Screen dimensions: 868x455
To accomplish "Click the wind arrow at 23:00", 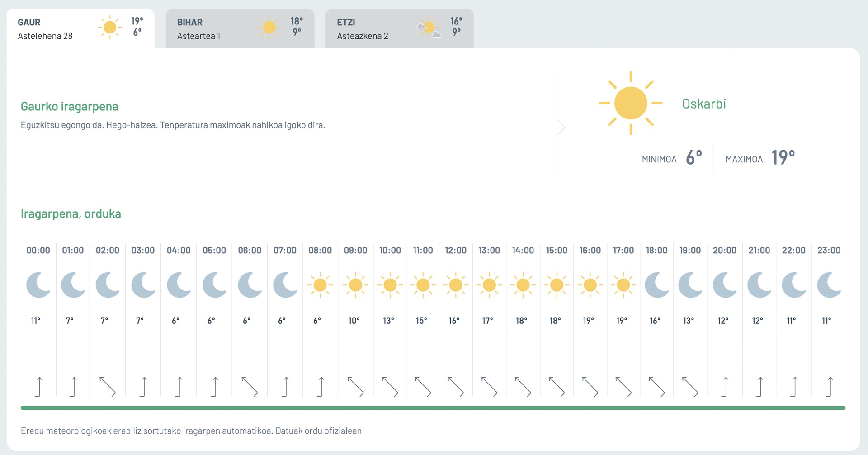I will [829, 387].
